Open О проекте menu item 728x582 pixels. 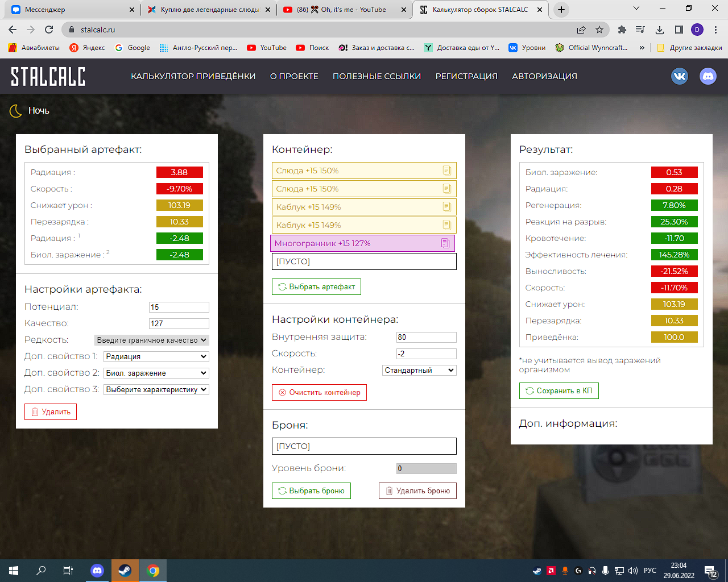pos(294,76)
